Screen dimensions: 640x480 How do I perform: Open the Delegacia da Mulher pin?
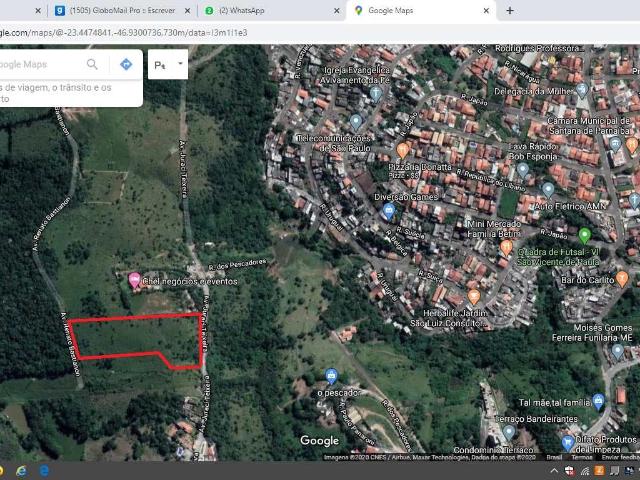tap(582, 90)
